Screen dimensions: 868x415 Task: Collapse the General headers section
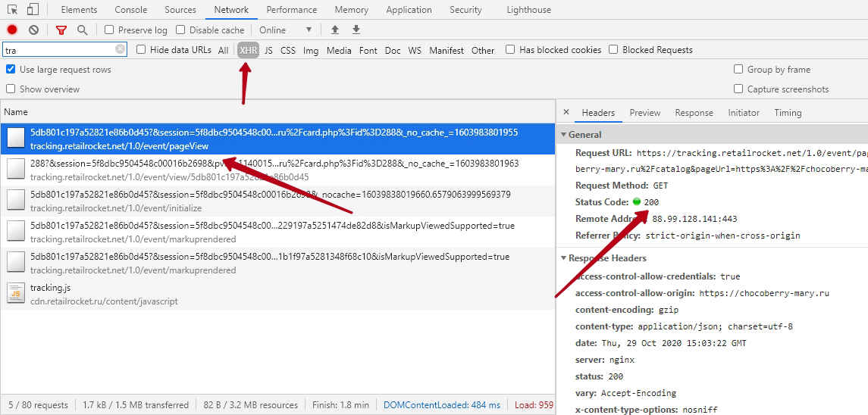tap(563, 135)
